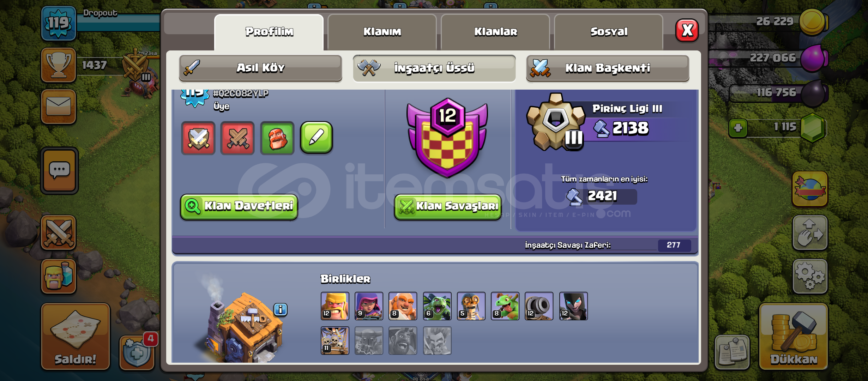Open Klan Davetleri button

(x=239, y=207)
